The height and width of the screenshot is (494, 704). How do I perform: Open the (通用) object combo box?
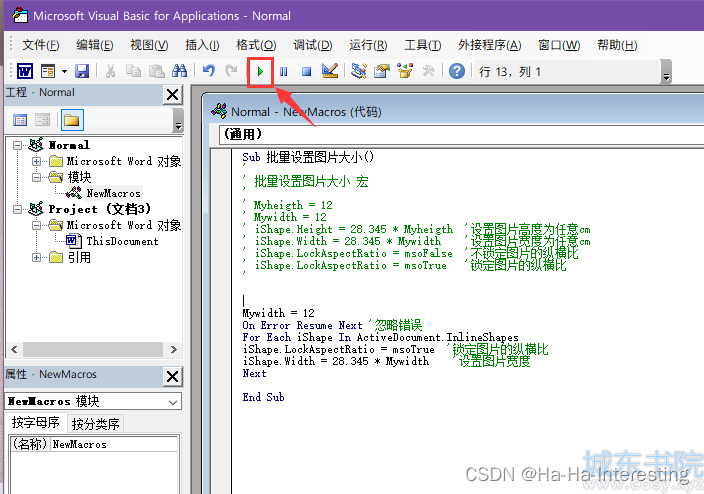pos(462,134)
